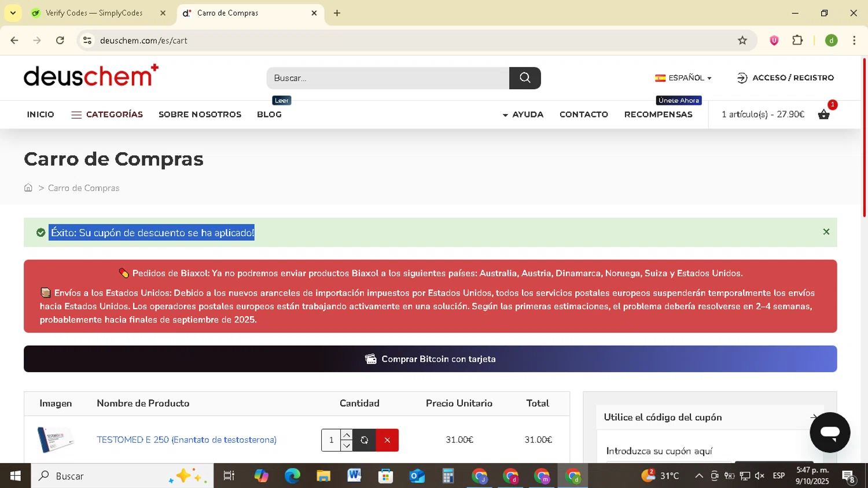Click the deuschem logo
The image size is (868, 488).
(91, 76)
